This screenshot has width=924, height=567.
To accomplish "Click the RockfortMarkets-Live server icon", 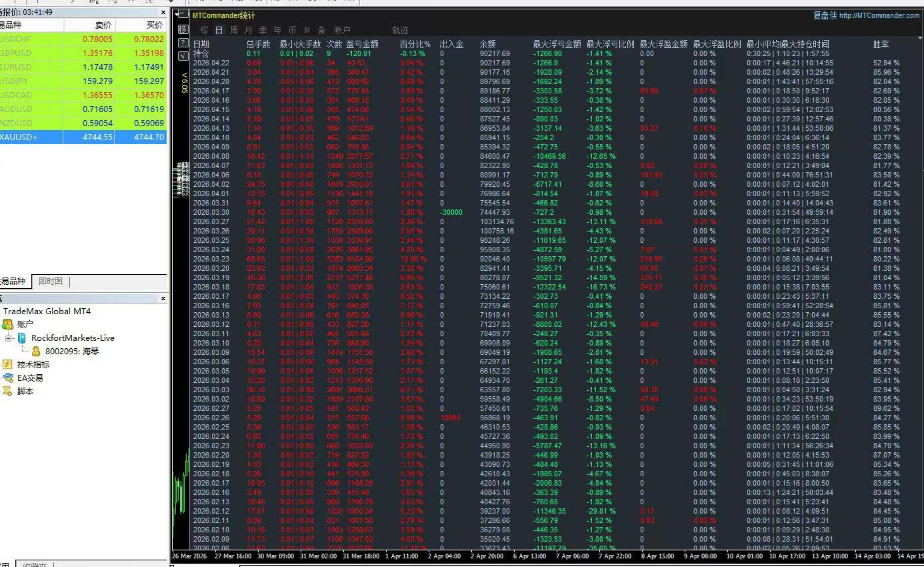I will [x=22, y=338].
